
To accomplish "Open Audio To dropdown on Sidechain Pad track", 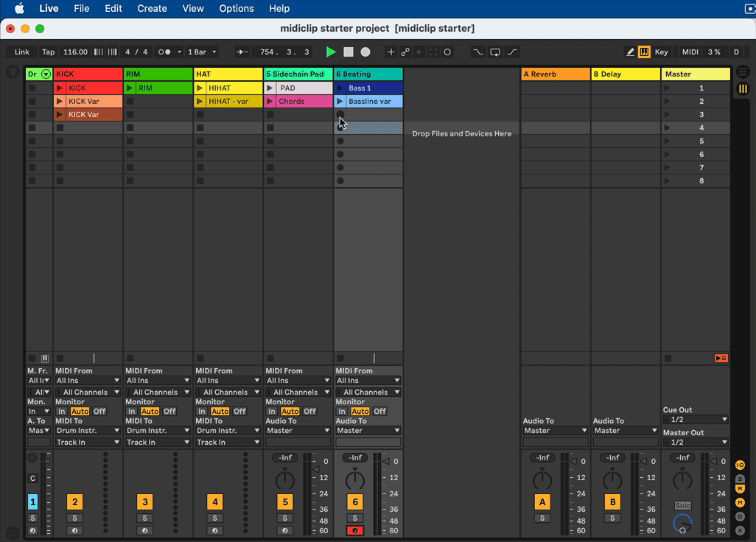I will [x=298, y=431].
